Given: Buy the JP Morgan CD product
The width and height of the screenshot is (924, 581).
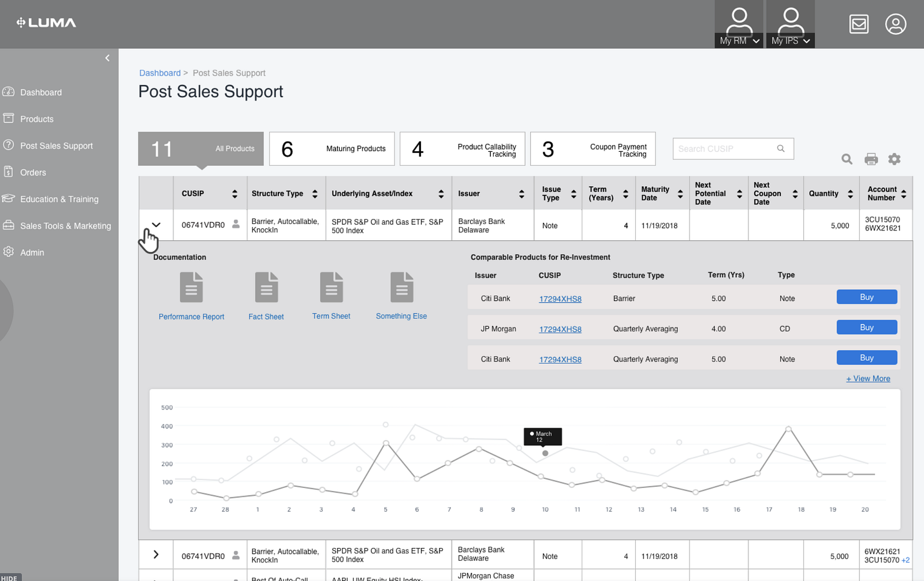Looking at the screenshot, I should [x=867, y=327].
